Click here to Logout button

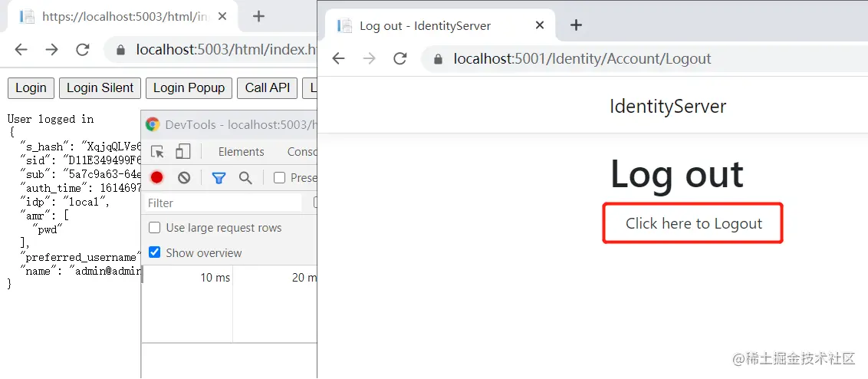693,223
